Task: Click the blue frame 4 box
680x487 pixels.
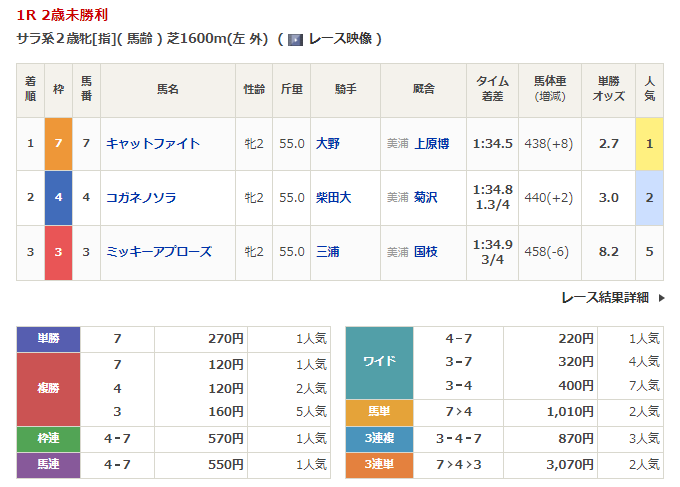Action: tap(58, 198)
